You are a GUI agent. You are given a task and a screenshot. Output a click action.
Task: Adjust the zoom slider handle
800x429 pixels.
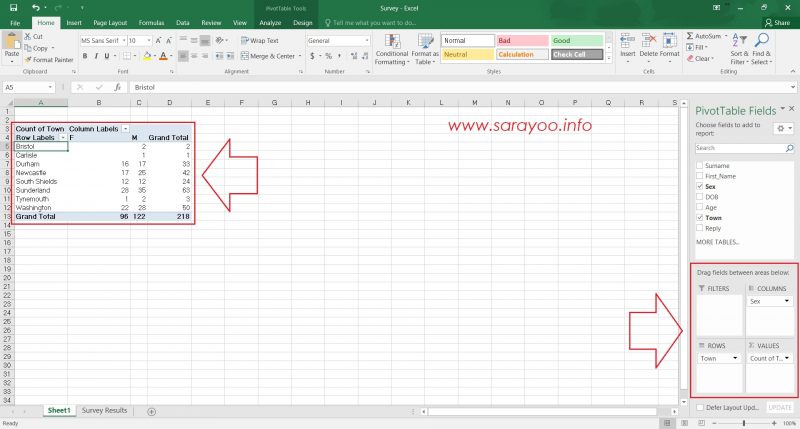pyautogui.click(x=744, y=423)
